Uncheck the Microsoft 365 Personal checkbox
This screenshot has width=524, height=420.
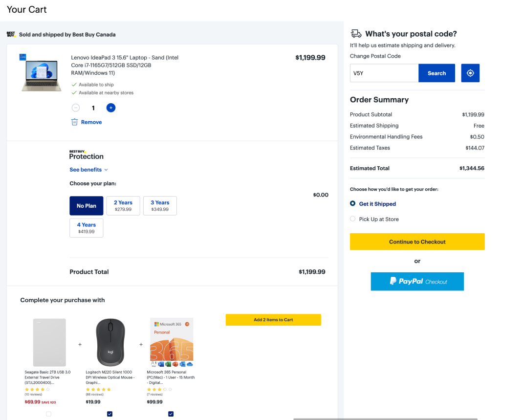click(171, 414)
